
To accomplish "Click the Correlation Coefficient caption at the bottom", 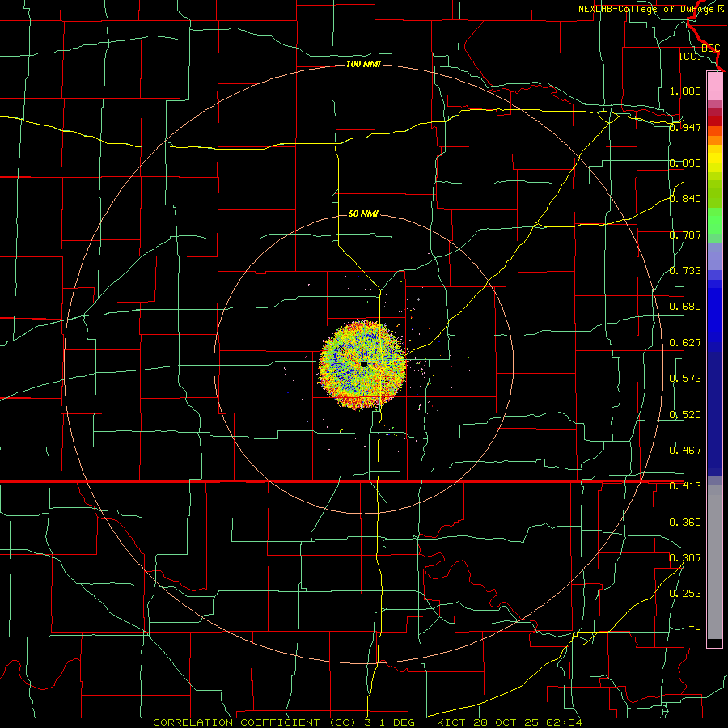I will pyautogui.click(x=366, y=722).
